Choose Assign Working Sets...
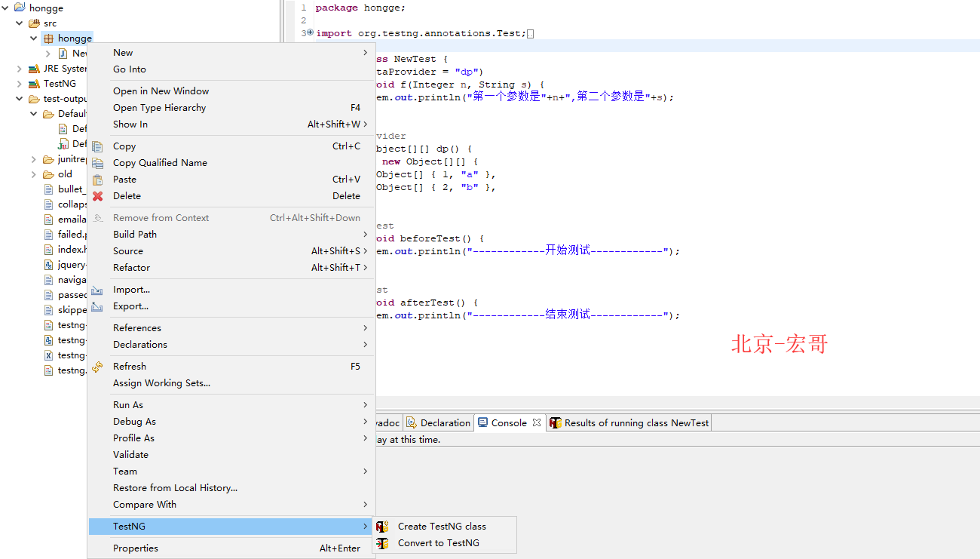Image resolution: width=980 pixels, height=559 pixels. (231, 383)
